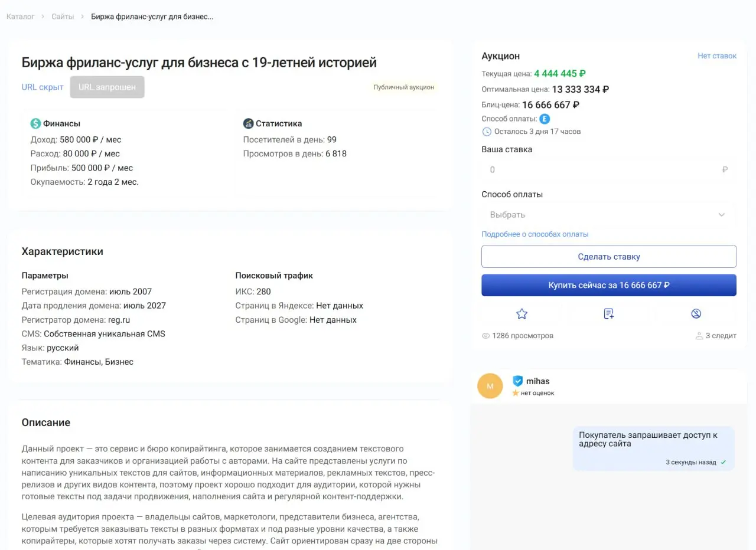Go to Каталог in breadcrumbs
Viewport: 756px width, 550px height.
point(21,17)
